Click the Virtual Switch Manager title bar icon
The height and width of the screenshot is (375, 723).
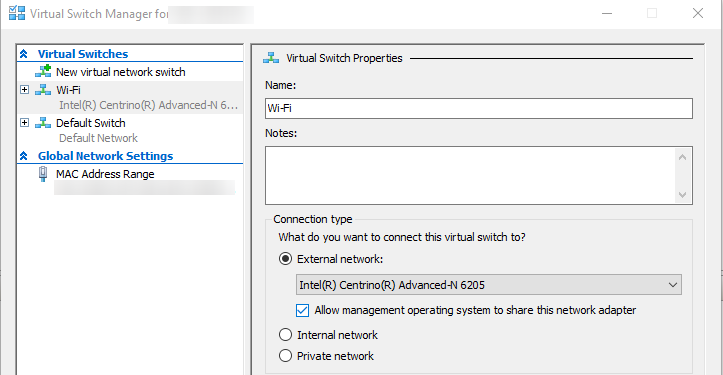pyautogui.click(x=17, y=13)
